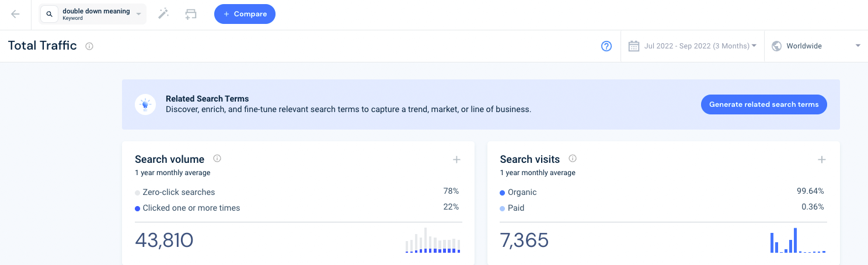Click the add-to-list icon beside the wand
The width and height of the screenshot is (868, 265).
[x=190, y=14]
